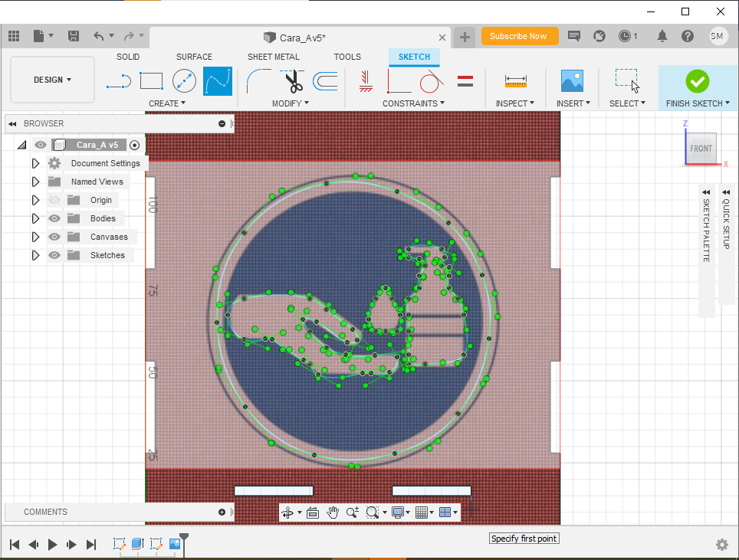The height and width of the screenshot is (560, 739).
Task: Expand the Bodies tree node
Action: (35, 218)
